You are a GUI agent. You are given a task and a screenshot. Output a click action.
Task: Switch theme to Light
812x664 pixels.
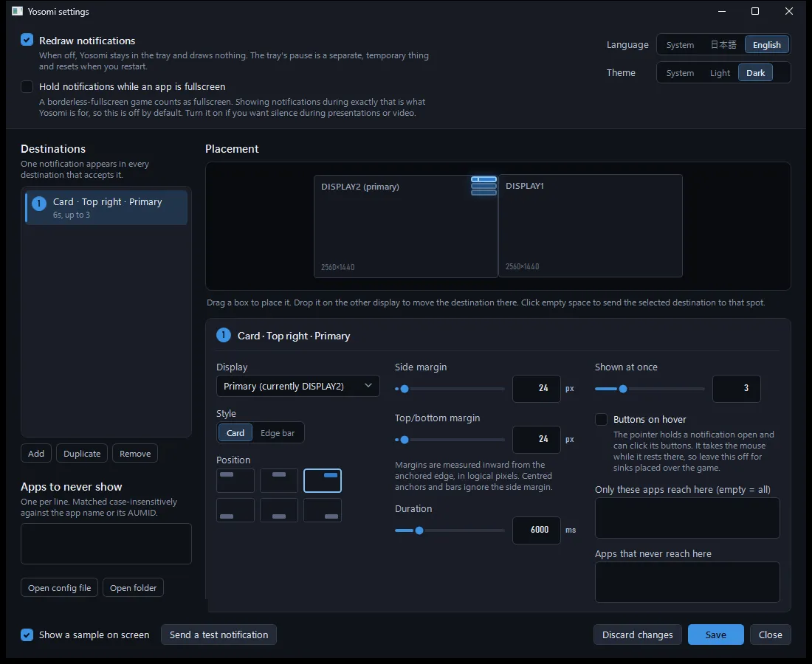click(x=720, y=72)
